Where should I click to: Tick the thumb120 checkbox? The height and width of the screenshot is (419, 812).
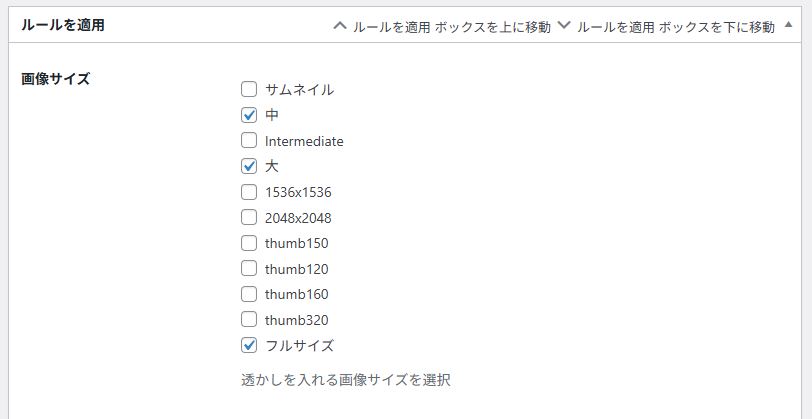click(x=249, y=269)
